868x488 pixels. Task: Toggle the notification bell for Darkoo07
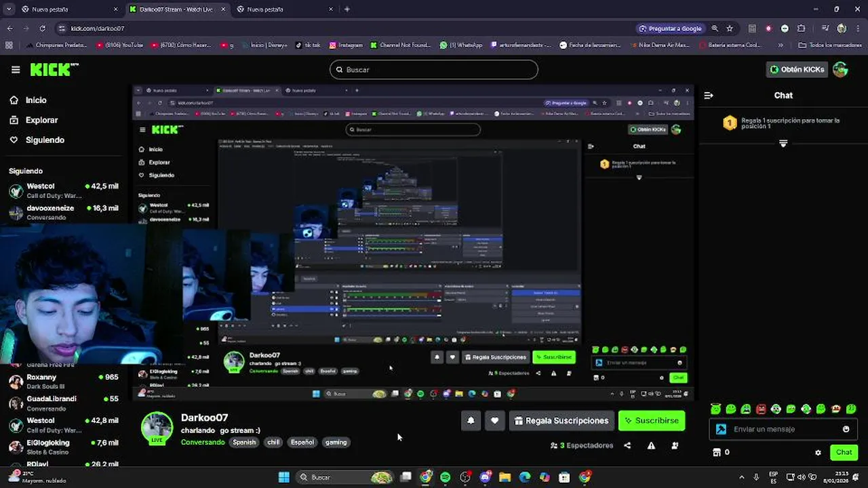coord(471,421)
